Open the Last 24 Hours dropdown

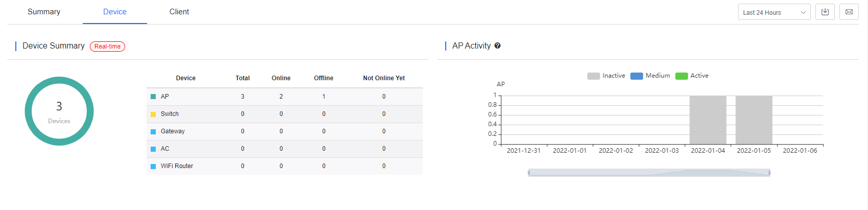pyautogui.click(x=774, y=12)
